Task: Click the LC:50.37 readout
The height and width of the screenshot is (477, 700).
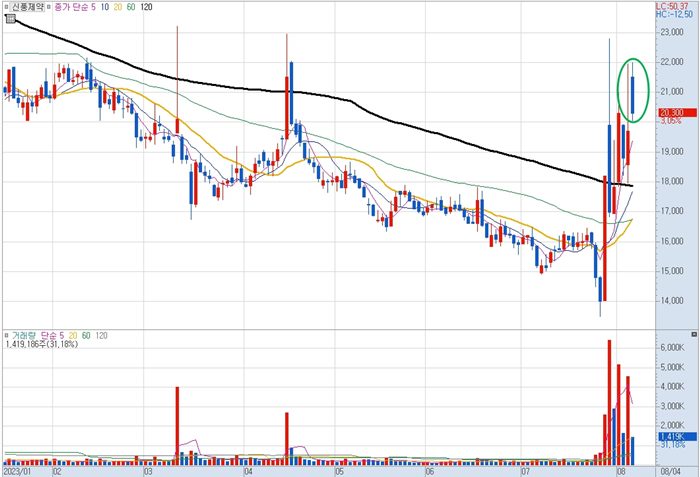Action: click(x=674, y=6)
